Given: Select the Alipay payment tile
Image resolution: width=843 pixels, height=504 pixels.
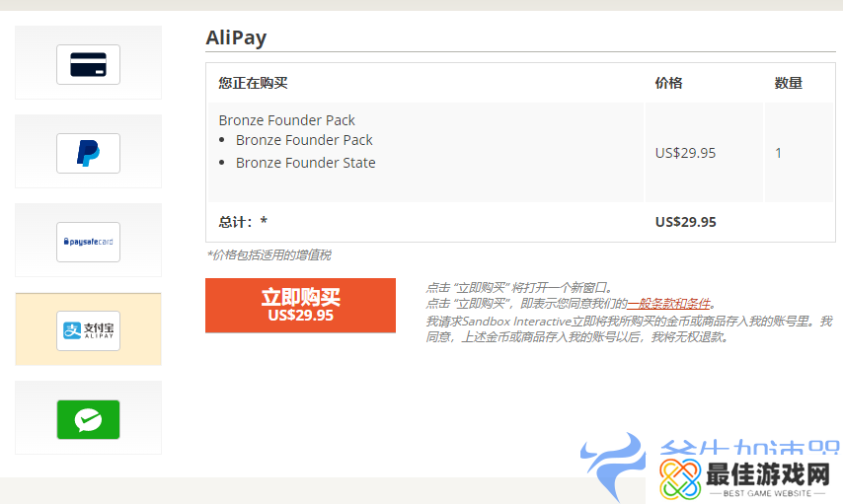Looking at the screenshot, I should coord(88,330).
